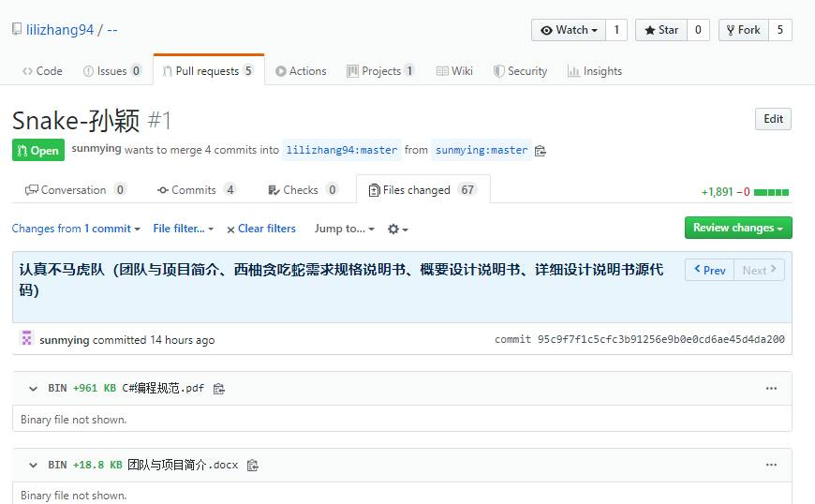
Task: Open the Insights tab
Action: (595, 71)
